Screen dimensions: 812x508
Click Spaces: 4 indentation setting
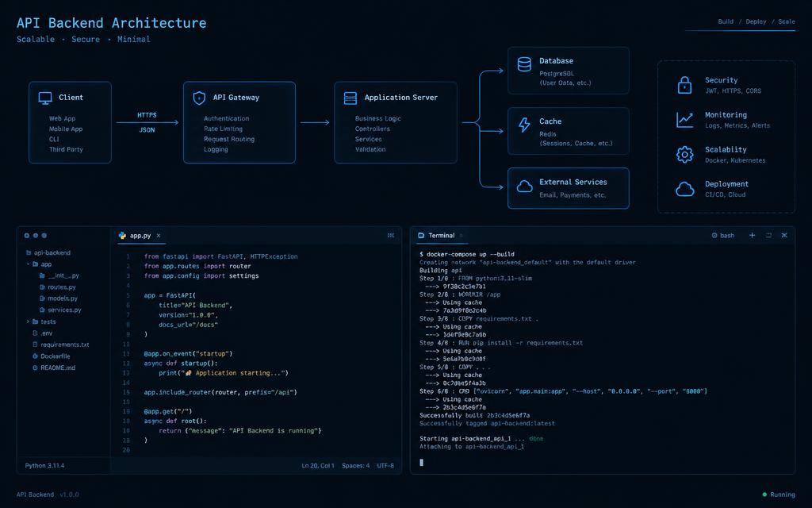click(356, 465)
